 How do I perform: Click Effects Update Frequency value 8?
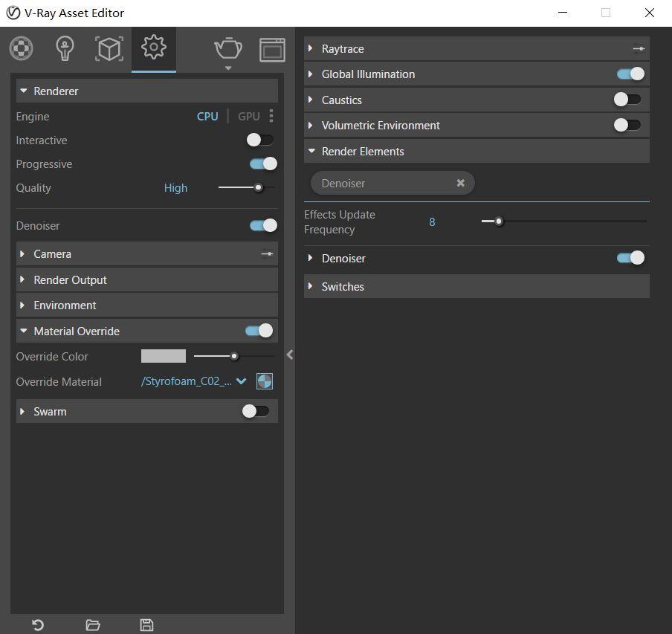click(432, 222)
